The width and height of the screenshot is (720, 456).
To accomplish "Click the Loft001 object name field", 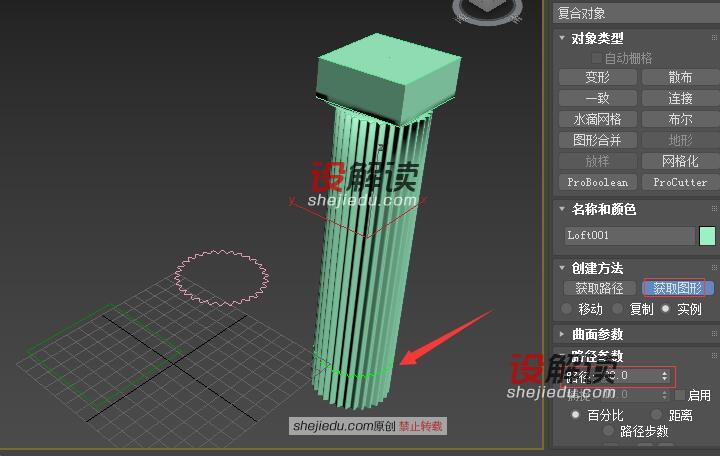I will (629, 236).
